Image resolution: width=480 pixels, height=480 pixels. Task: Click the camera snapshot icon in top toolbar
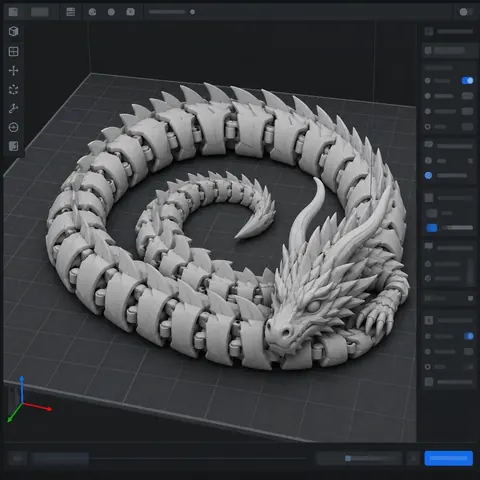click(130, 12)
